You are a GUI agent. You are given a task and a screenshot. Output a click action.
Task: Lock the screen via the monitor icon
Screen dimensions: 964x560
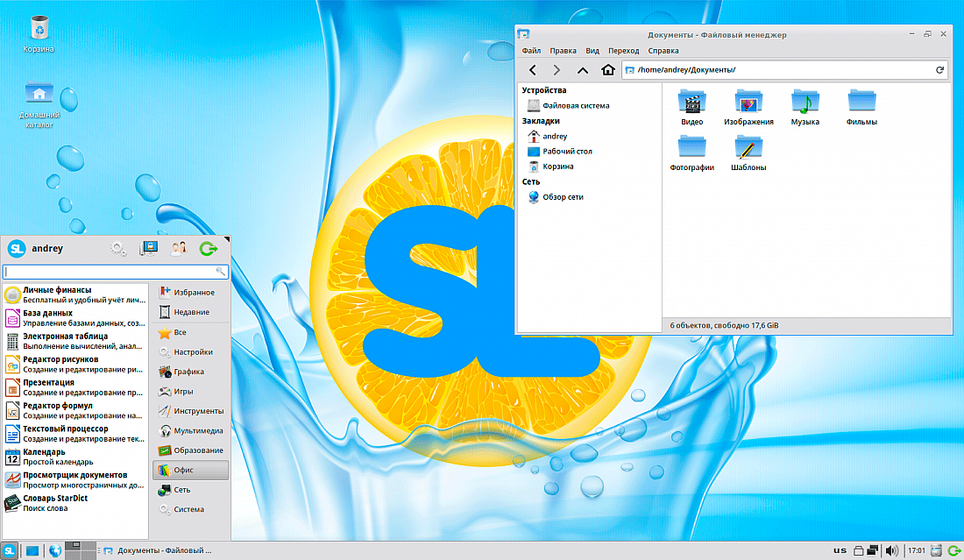point(150,248)
